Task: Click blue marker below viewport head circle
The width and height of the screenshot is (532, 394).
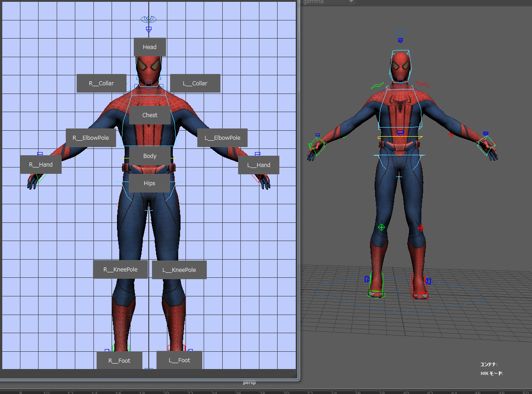Action: click(400, 41)
